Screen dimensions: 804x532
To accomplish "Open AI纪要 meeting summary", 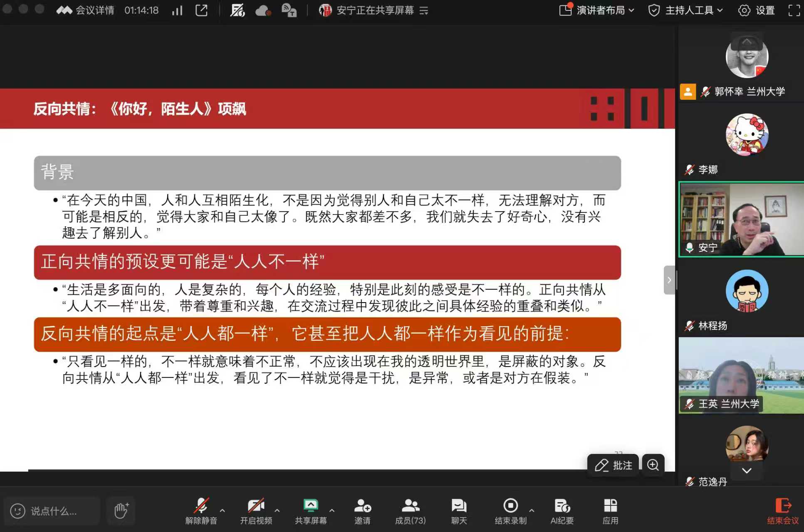I will (562, 511).
